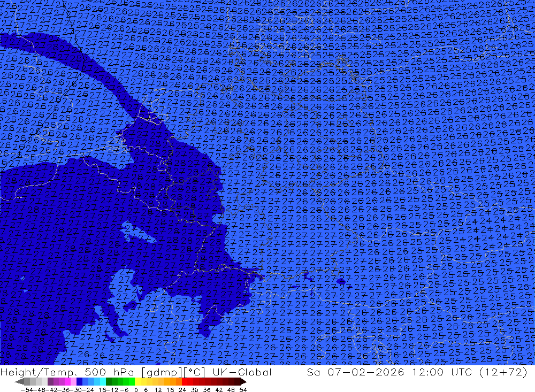
Task: Click the "12:00 UTC" time text
Action: 442,372
